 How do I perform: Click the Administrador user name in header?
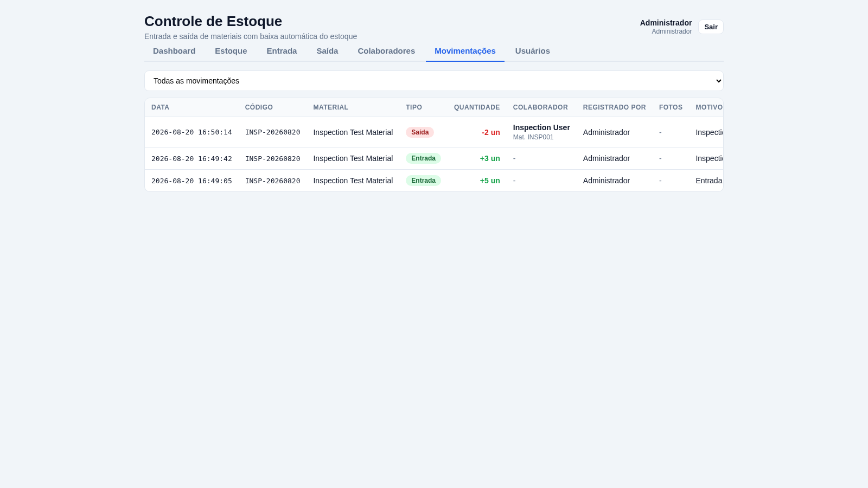666,23
